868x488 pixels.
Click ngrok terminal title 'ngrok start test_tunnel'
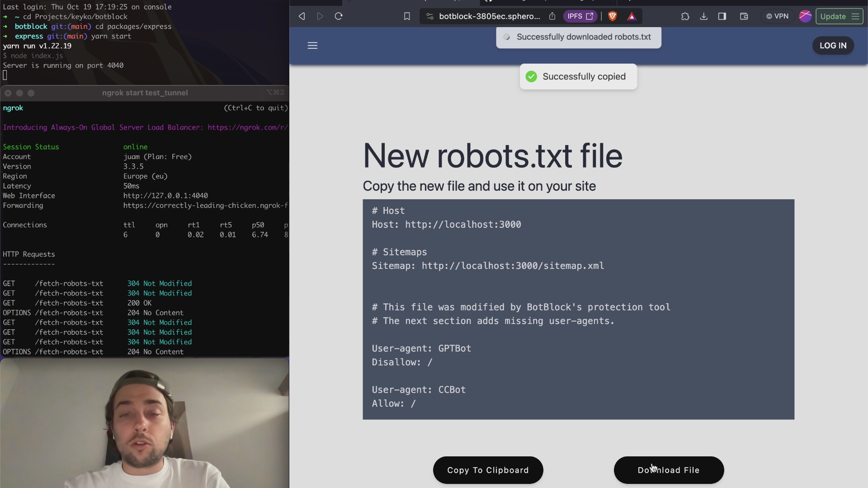(145, 93)
